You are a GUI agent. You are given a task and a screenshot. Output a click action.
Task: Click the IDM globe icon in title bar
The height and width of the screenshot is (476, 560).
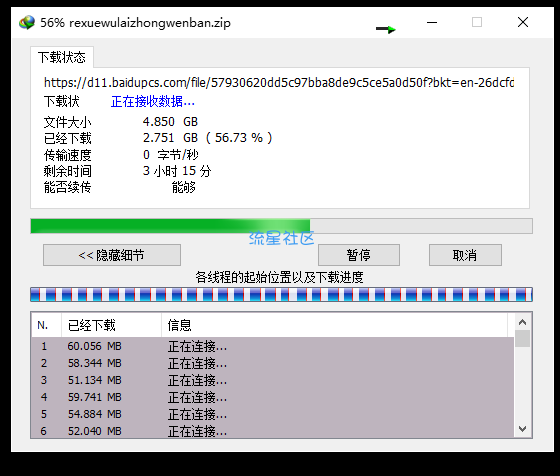(x=27, y=22)
